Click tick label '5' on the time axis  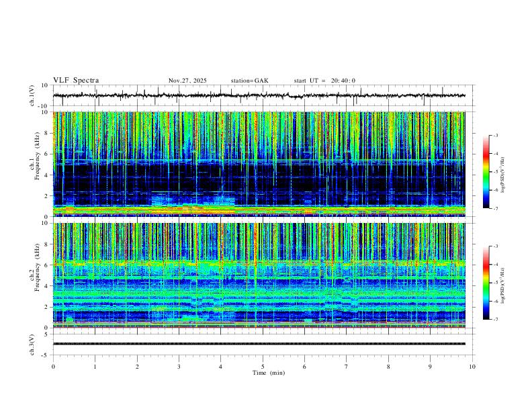pyautogui.click(x=263, y=367)
